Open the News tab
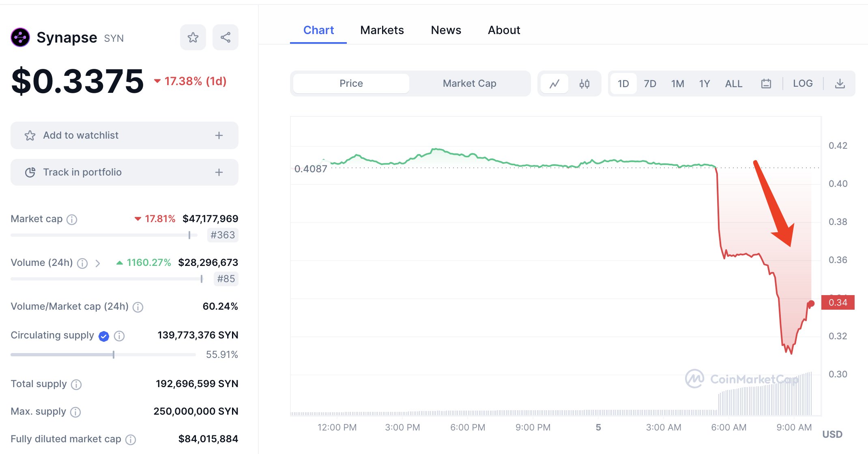 446,30
